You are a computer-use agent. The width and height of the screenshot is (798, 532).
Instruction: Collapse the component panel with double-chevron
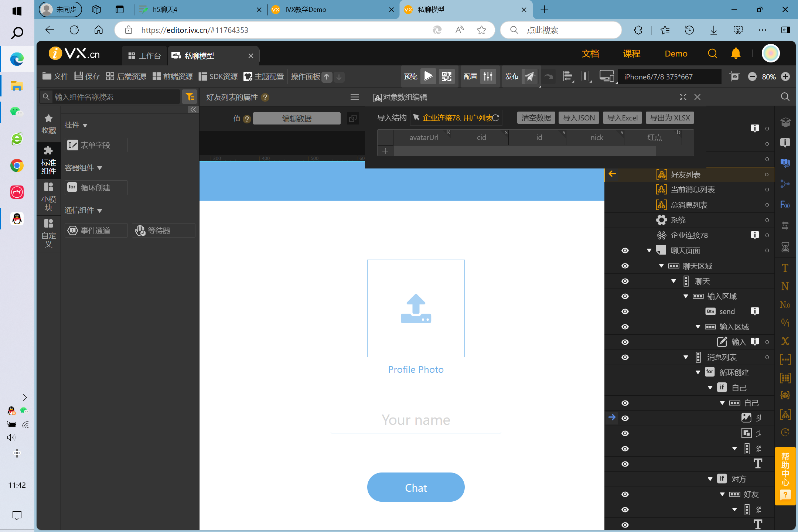(x=193, y=109)
